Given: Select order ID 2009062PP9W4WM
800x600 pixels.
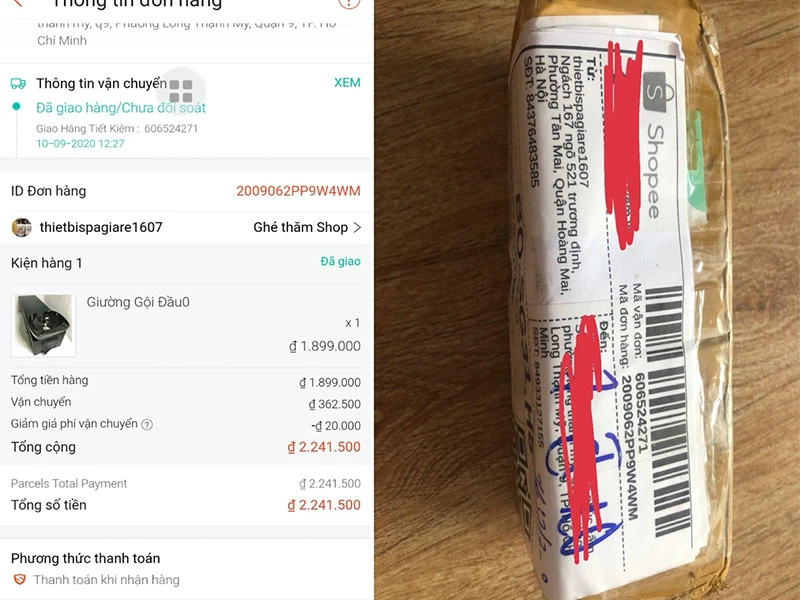Looking at the screenshot, I should tap(298, 191).
